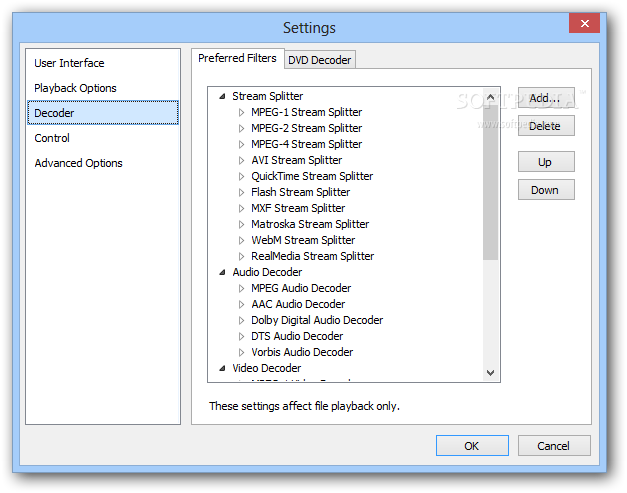This screenshot has height=493, width=627.
Task: Select the MPEG Audio Decoder item
Action: point(301,288)
